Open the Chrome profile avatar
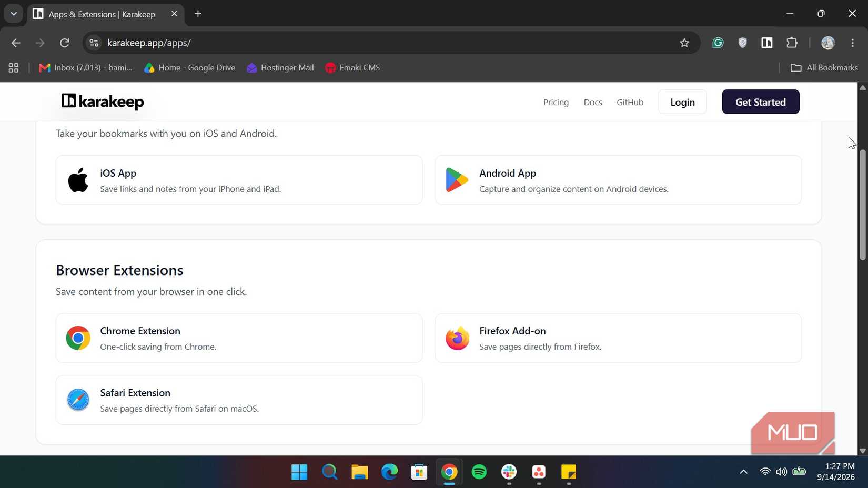This screenshot has height=488, width=868. [827, 43]
